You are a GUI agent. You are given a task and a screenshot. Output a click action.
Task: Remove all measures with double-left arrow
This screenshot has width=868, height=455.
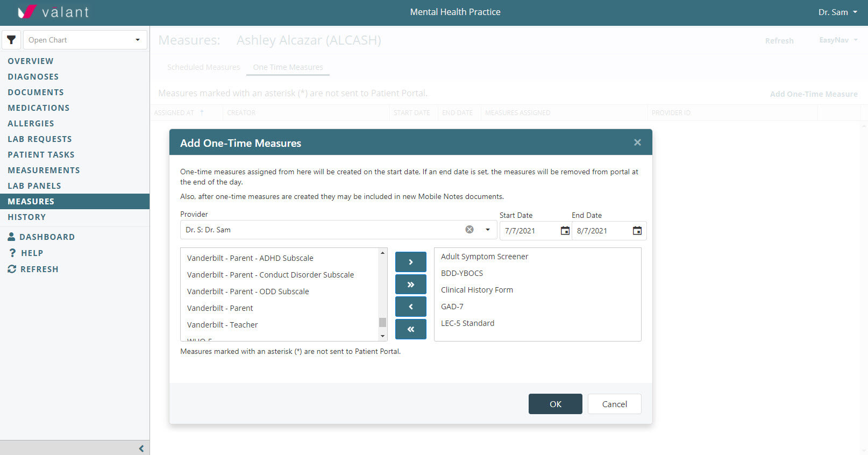point(410,329)
